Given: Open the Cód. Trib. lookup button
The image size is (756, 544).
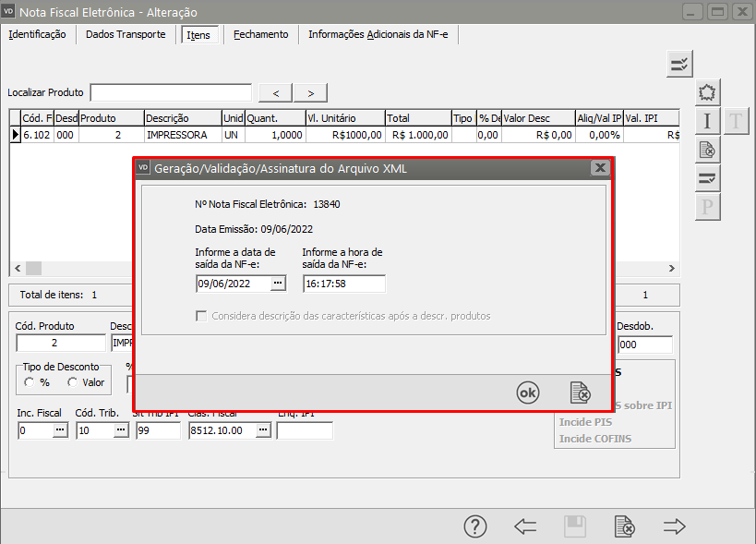Looking at the screenshot, I should click(120, 430).
